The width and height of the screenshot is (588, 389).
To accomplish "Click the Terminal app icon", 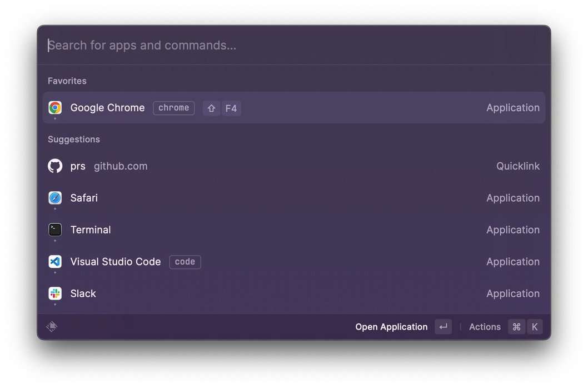I will pyautogui.click(x=55, y=230).
